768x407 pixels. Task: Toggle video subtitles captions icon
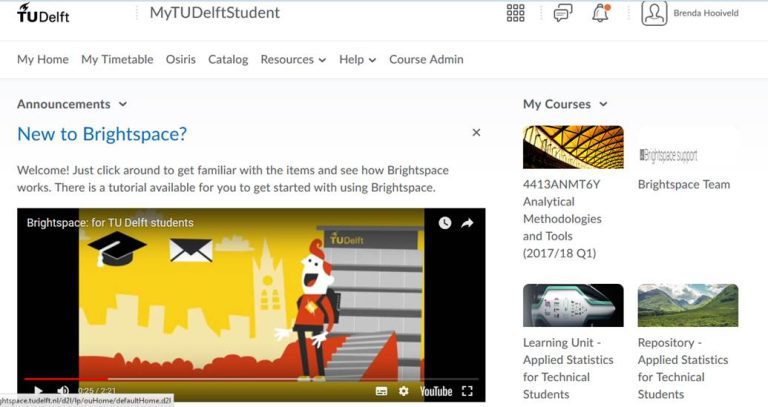tap(381, 391)
